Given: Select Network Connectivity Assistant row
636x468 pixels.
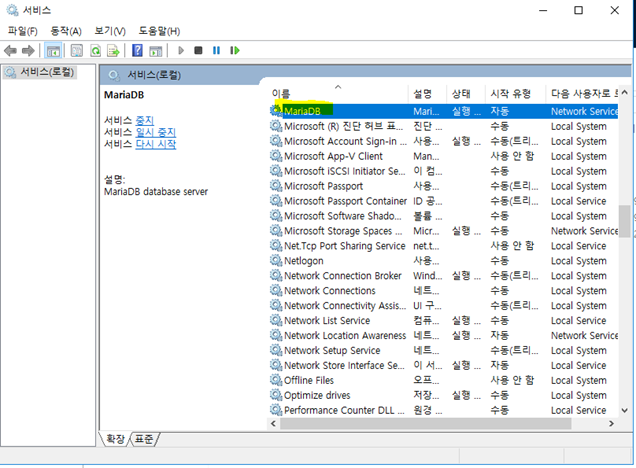Looking at the screenshot, I should pos(444,305).
